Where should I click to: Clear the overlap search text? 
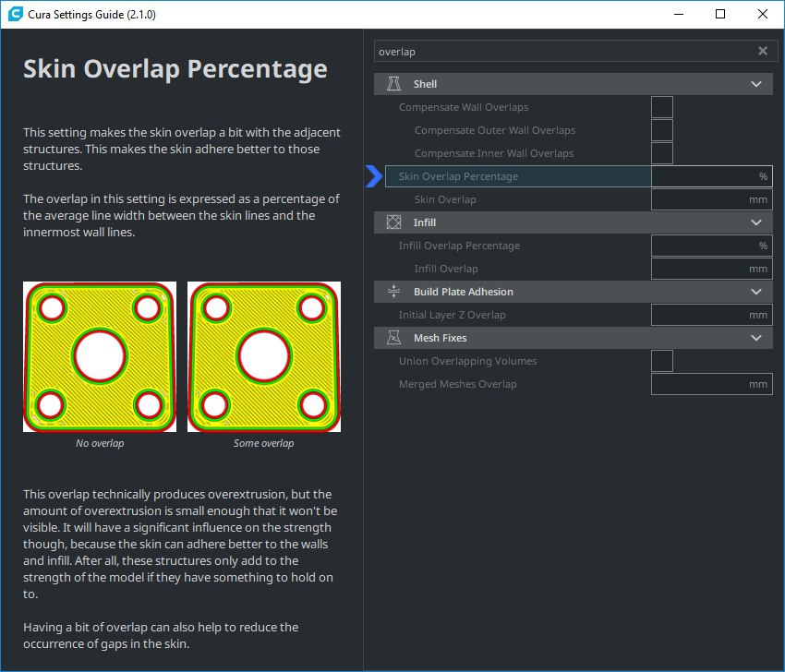[763, 51]
